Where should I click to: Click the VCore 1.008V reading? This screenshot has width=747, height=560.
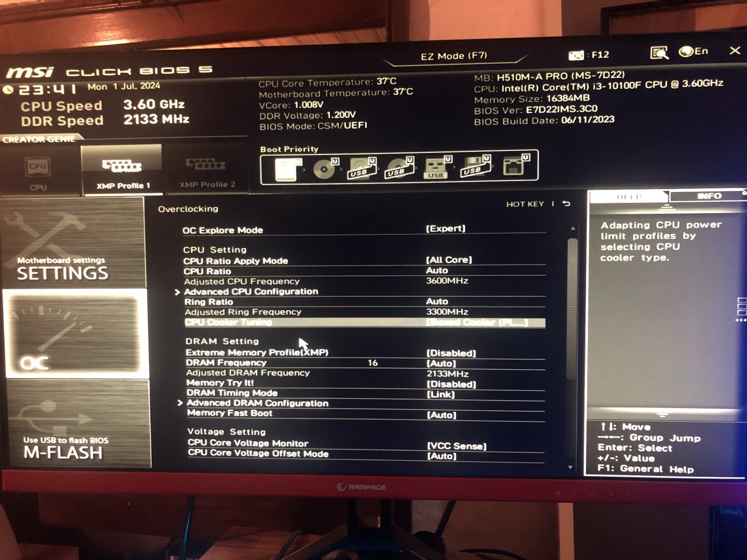click(291, 105)
